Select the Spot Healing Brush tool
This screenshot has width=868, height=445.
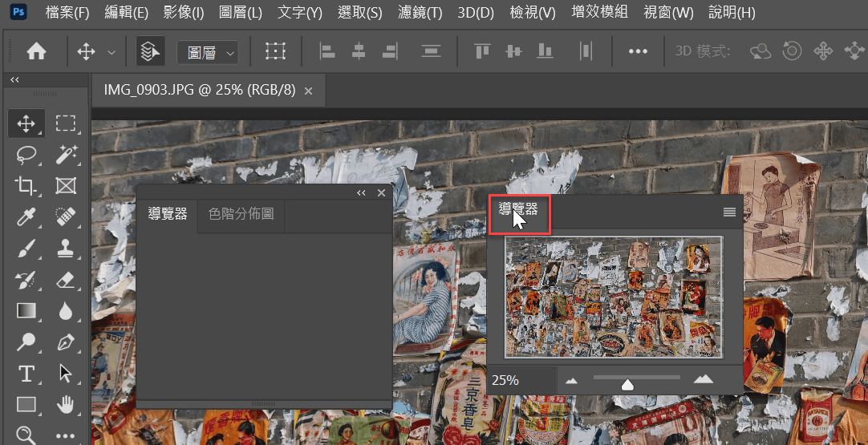pyautogui.click(x=66, y=217)
